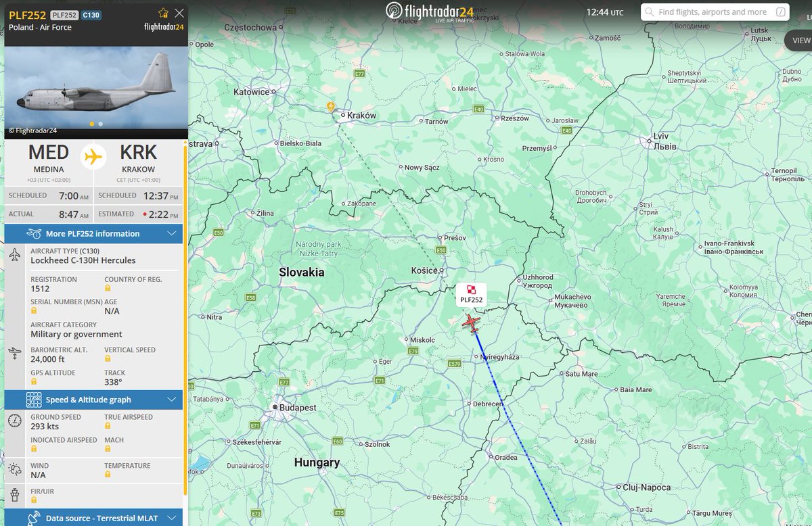Click the altitude section icon beside Barometric Alt.

click(x=15, y=353)
